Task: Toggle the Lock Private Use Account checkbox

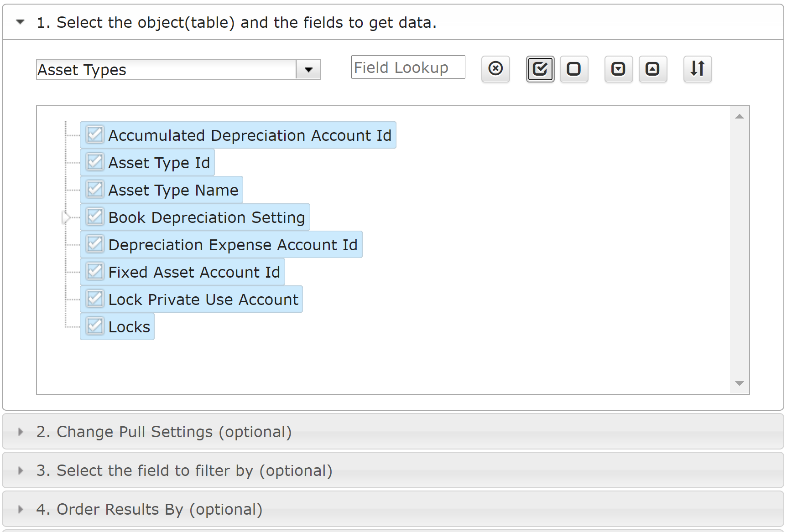Action: coord(95,299)
